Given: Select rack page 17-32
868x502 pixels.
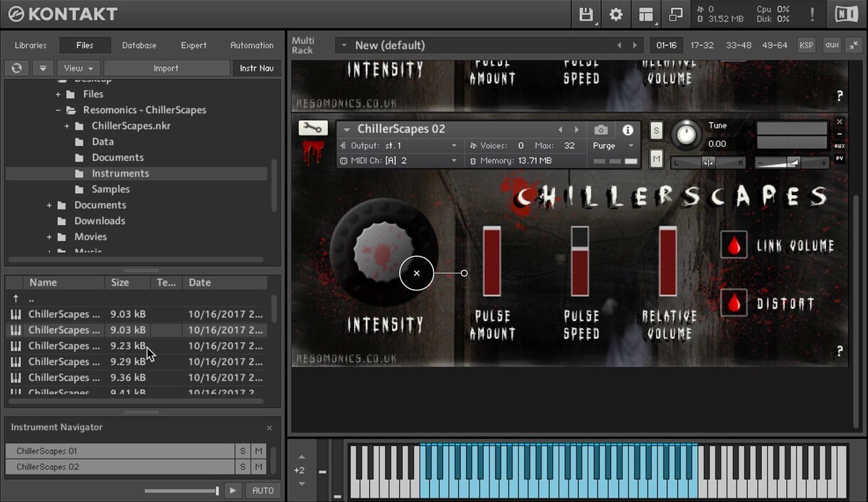Looking at the screenshot, I should [x=702, y=45].
